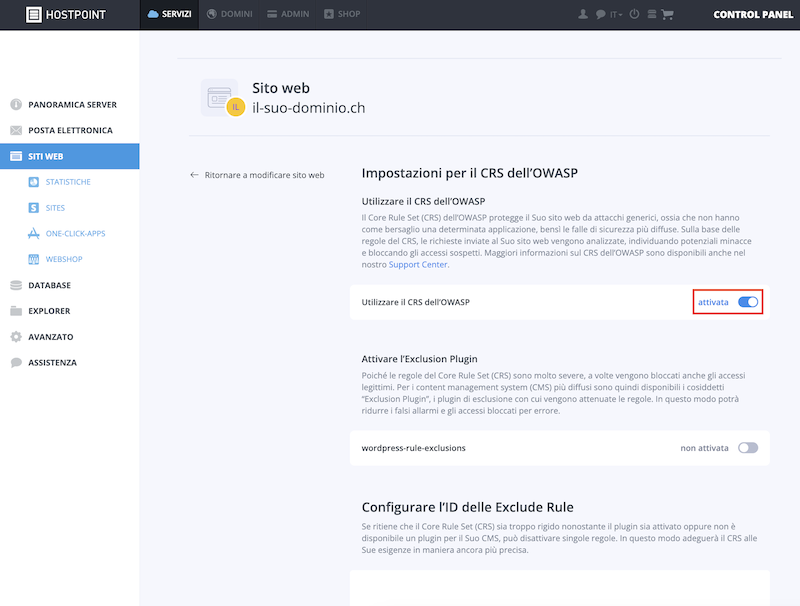Click the website icon with IL badge
The image size is (800, 606).
coord(223,97)
